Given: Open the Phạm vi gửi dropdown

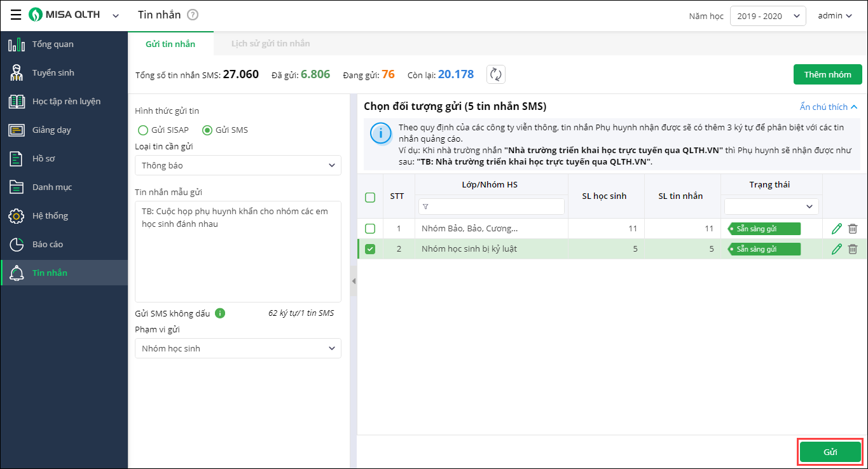Looking at the screenshot, I should click(238, 348).
